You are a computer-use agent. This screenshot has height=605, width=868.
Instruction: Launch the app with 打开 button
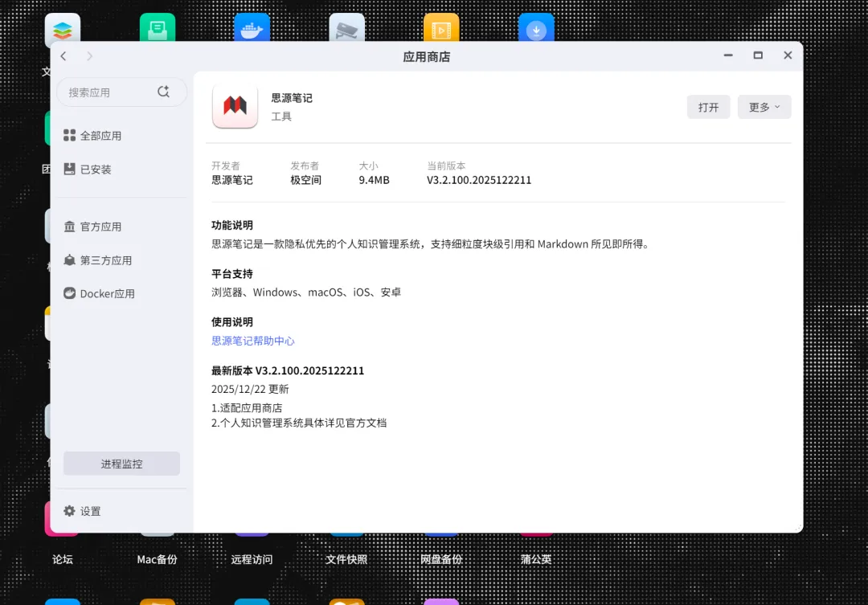(709, 107)
